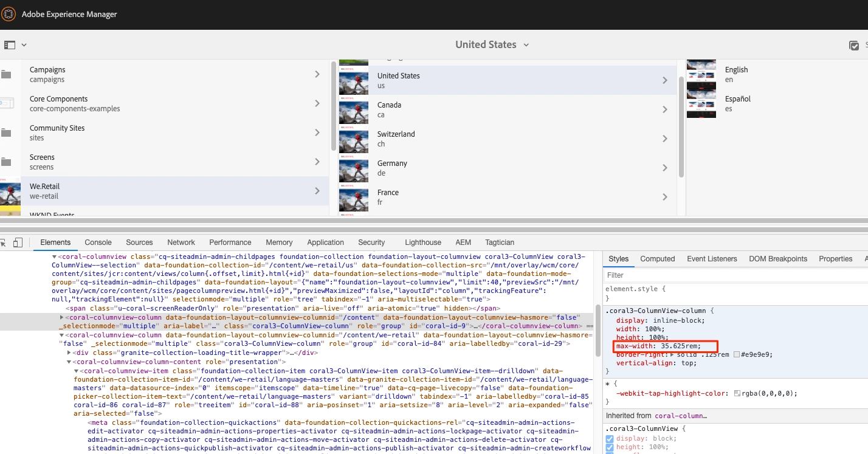Click the 'coral-column…' inherited-from link
This screenshot has width=868, height=454.
681,416
